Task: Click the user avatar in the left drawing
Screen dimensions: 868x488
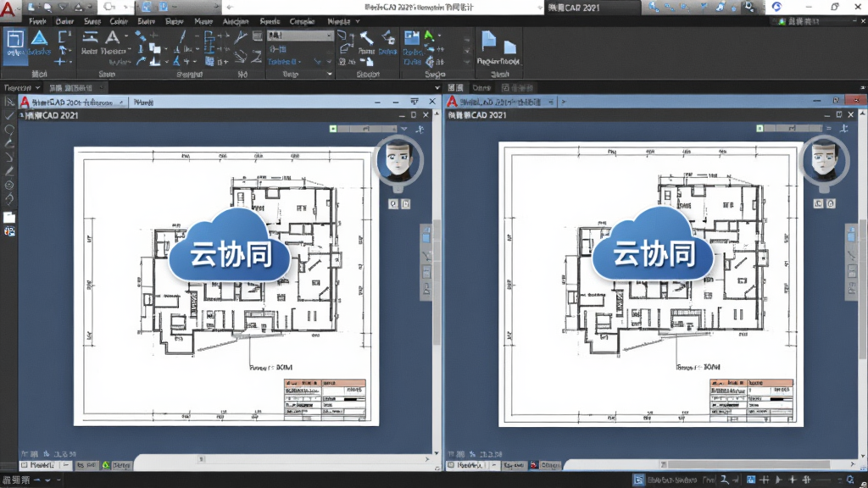Action: (398, 160)
